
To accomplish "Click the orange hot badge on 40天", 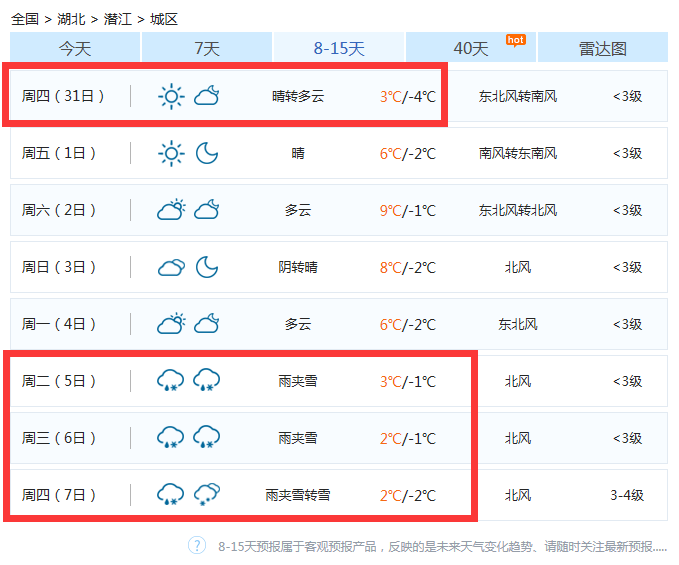I will pos(516,41).
